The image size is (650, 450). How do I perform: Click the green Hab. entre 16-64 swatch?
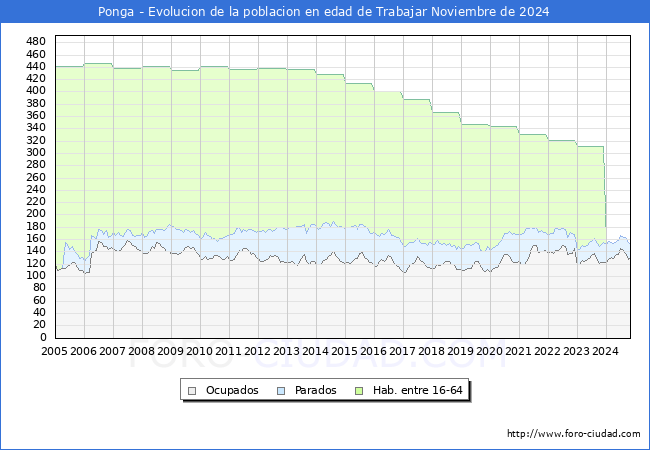pos(359,391)
